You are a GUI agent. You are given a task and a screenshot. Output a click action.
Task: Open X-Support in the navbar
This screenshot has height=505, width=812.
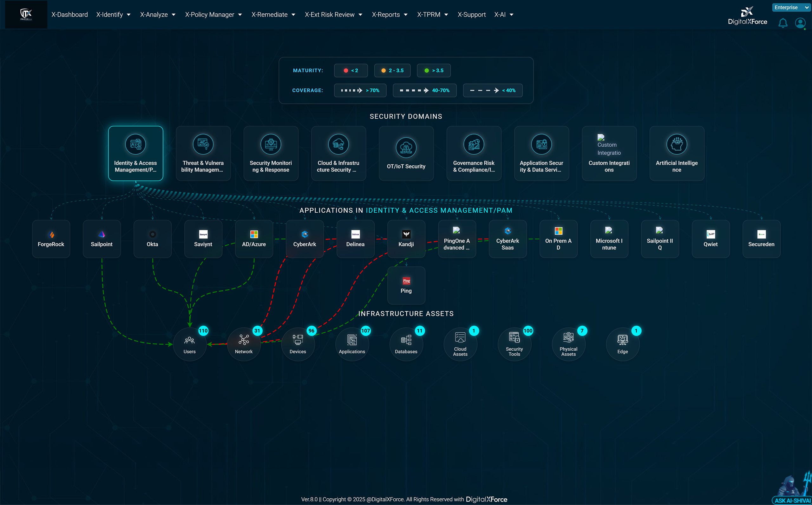pyautogui.click(x=471, y=15)
